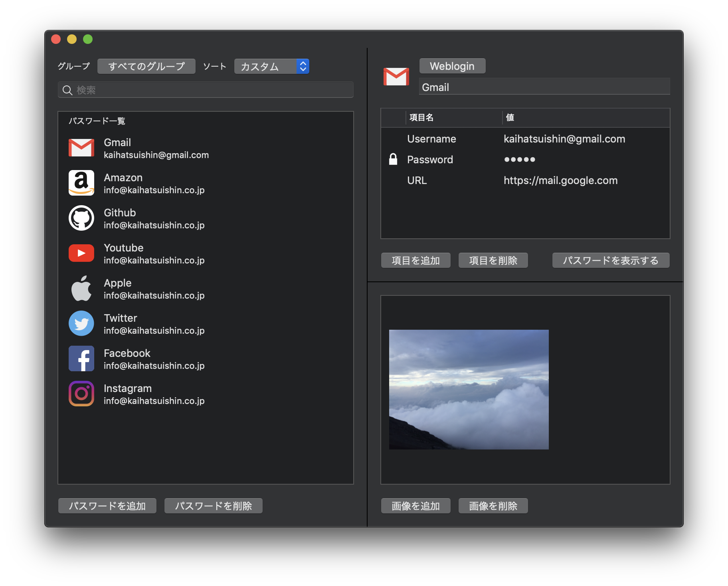Click the 項目名 column header
This screenshot has width=728, height=586.
[454, 117]
